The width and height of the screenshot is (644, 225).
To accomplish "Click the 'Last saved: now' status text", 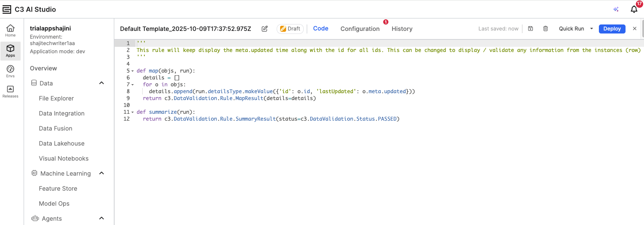I will (x=498, y=29).
